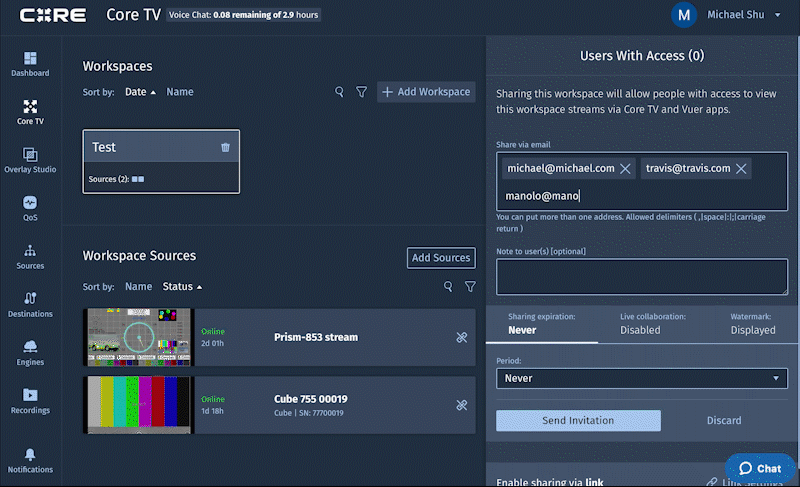Viewport: 800px width, 487px height.
Task: Go to QoS section
Action: pos(30,208)
